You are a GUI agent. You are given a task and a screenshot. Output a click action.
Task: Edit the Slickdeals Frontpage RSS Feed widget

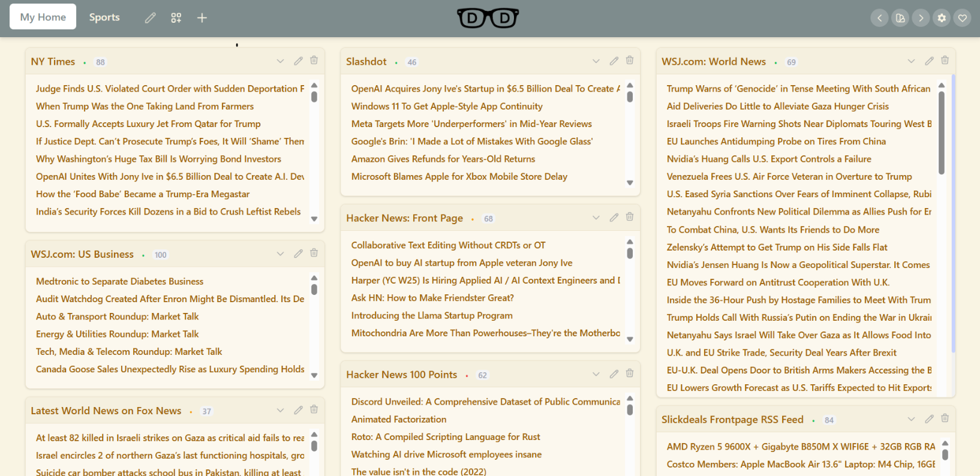coord(929,419)
